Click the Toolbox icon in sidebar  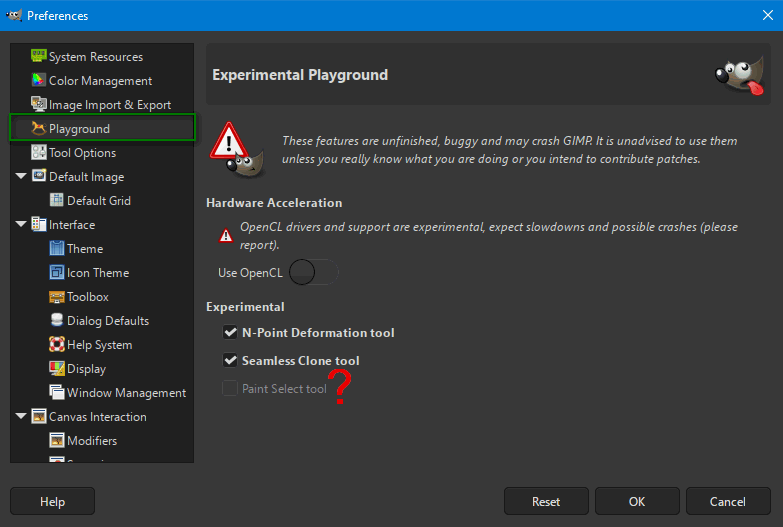56,296
